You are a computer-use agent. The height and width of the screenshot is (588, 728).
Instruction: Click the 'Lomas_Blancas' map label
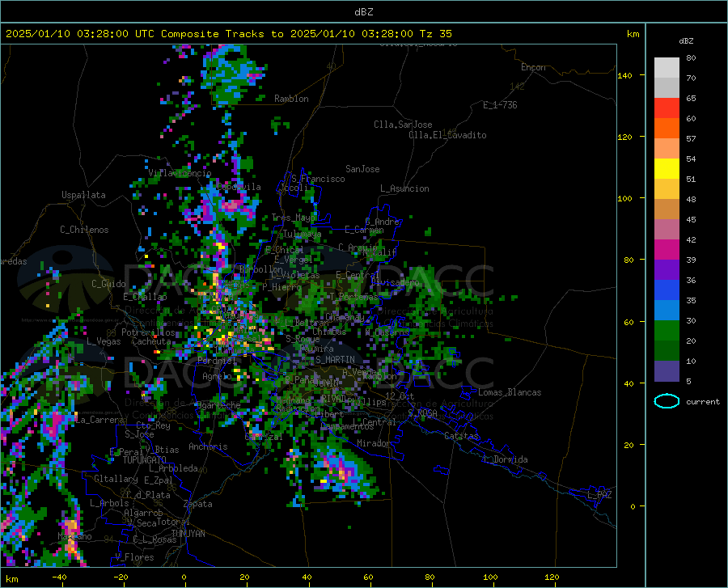click(x=510, y=392)
